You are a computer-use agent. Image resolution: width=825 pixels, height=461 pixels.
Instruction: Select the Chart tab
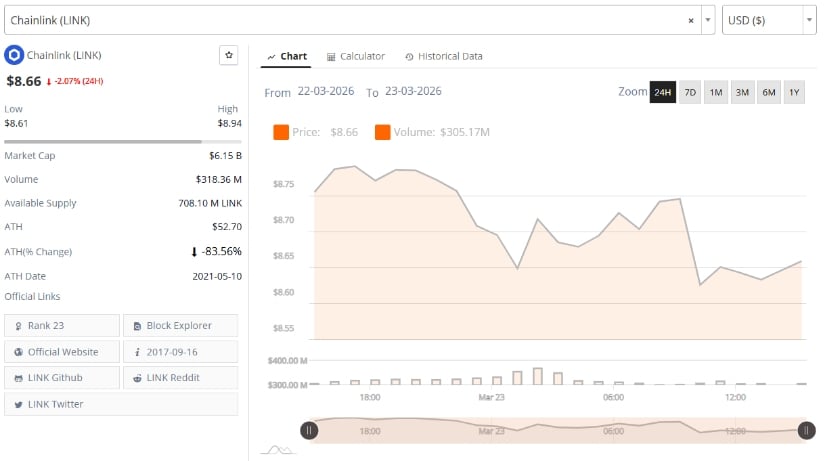tap(287, 56)
